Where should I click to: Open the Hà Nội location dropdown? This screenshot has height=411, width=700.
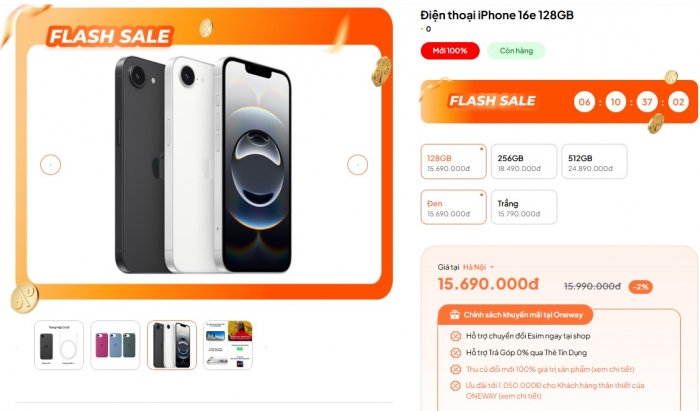(479, 267)
